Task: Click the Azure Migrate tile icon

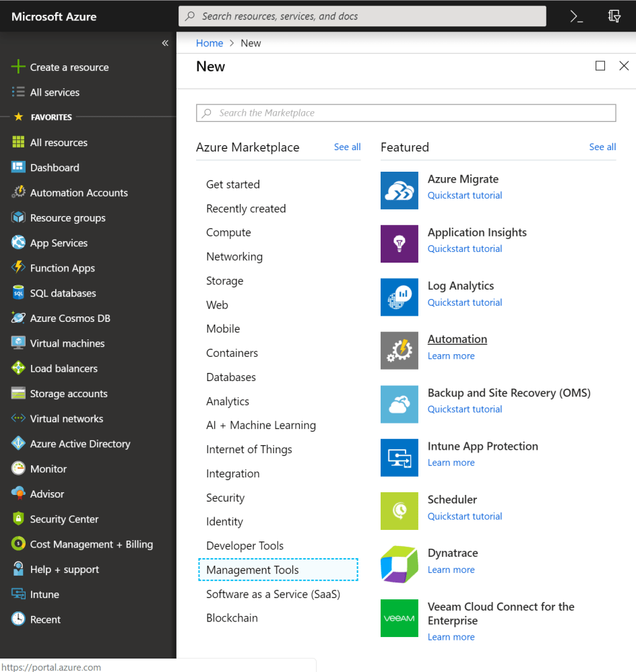Action: (399, 191)
